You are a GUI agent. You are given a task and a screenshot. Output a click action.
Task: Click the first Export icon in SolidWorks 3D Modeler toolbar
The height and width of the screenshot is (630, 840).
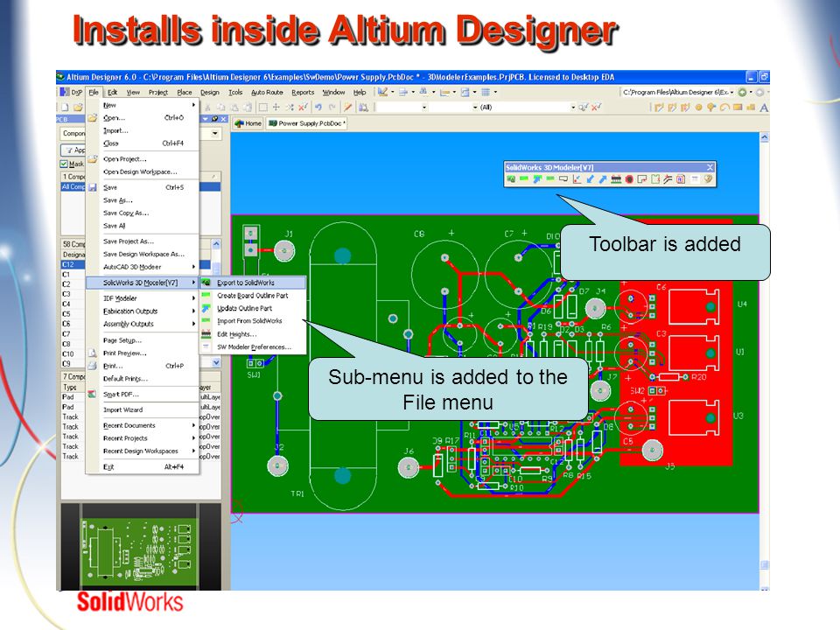(511, 178)
